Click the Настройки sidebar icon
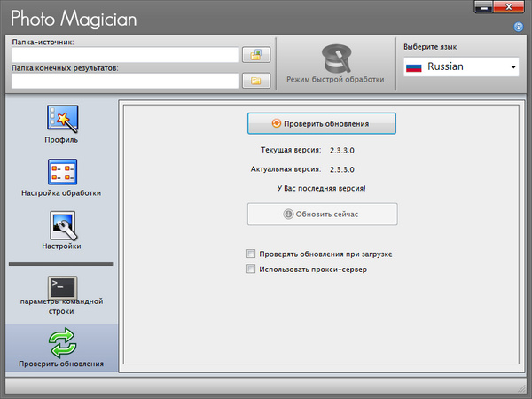The image size is (532, 399). 62,226
